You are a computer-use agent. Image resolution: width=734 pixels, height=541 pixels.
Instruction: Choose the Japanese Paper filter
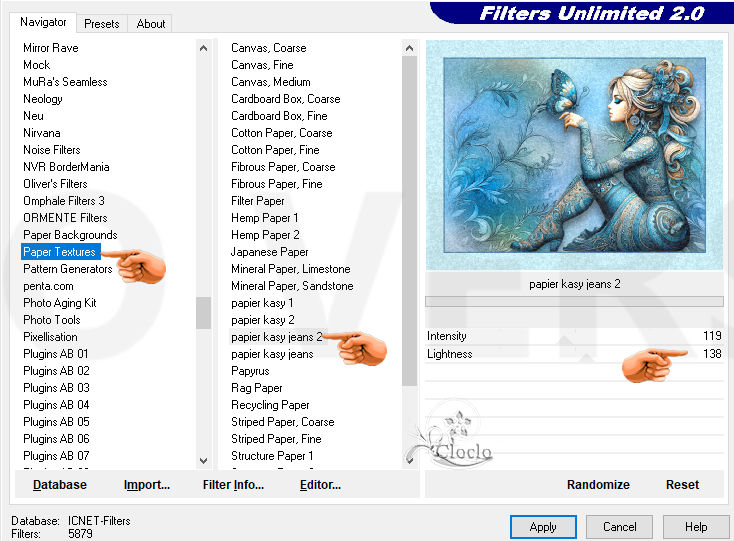coord(270,252)
